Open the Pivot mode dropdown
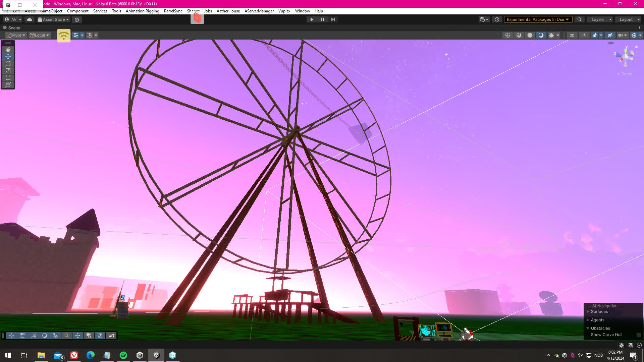The height and width of the screenshot is (362, 644). pos(16,35)
